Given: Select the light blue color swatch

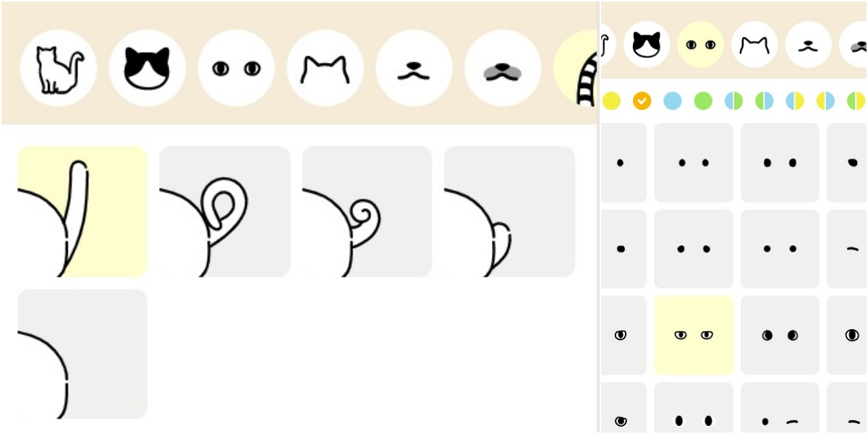Looking at the screenshot, I should pos(673,101).
